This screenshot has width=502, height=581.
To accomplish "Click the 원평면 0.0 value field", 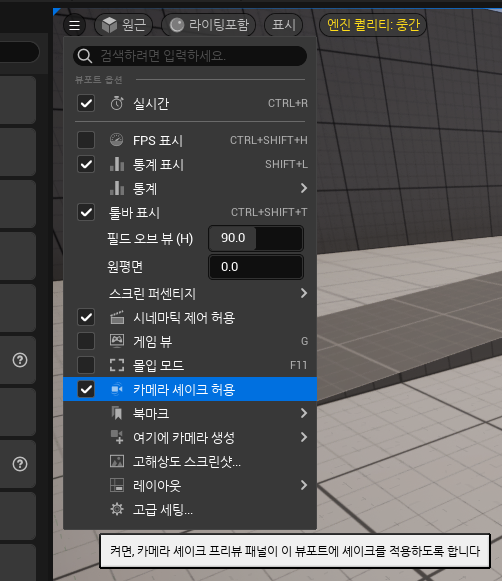I will point(256,267).
